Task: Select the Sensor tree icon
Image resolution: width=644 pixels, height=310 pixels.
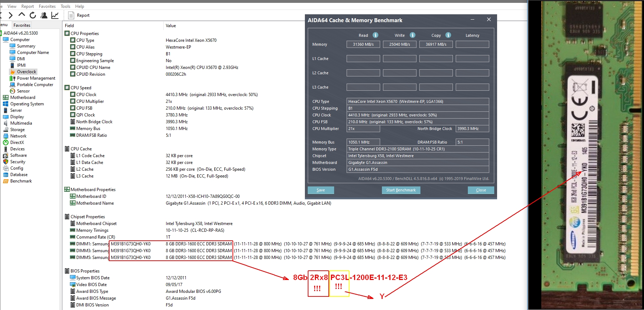Action: click(12, 91)
